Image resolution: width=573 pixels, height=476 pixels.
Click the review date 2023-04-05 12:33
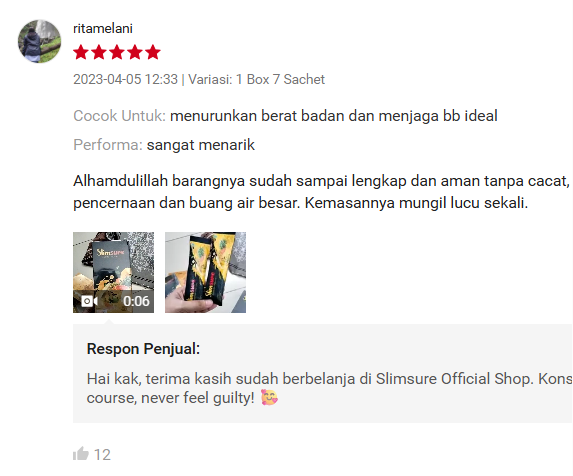point(125,79)
